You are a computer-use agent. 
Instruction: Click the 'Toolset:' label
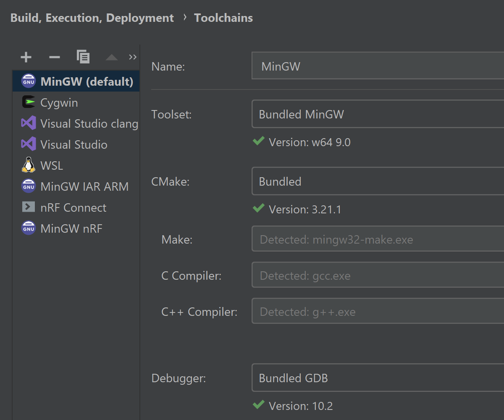(171, 114)
